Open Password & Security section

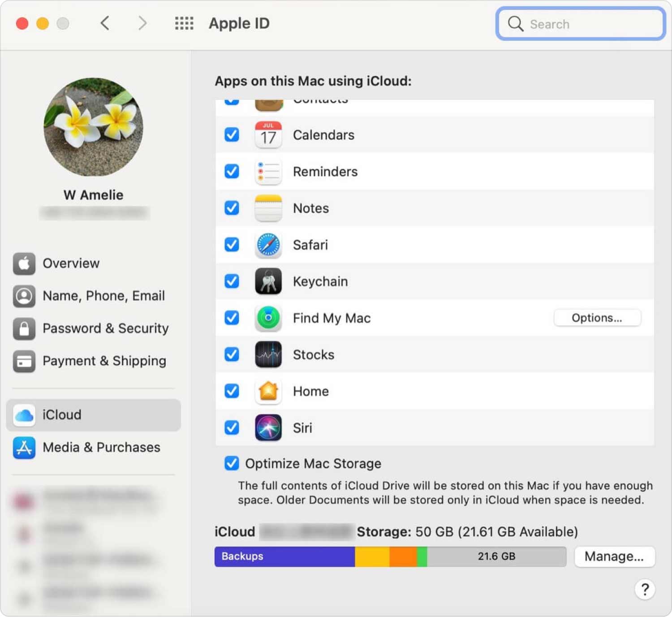(x=105, y=328)
